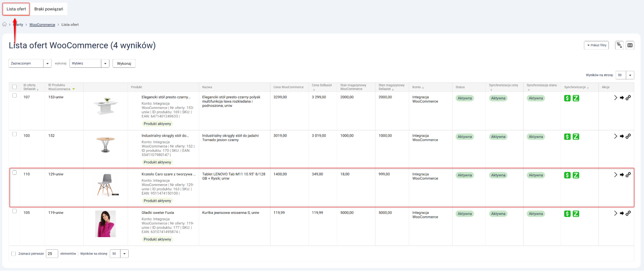This screenshot has height=271, width=644.
Task: Toggle the select-all checkbox in table header
Action: pos(14,87)
